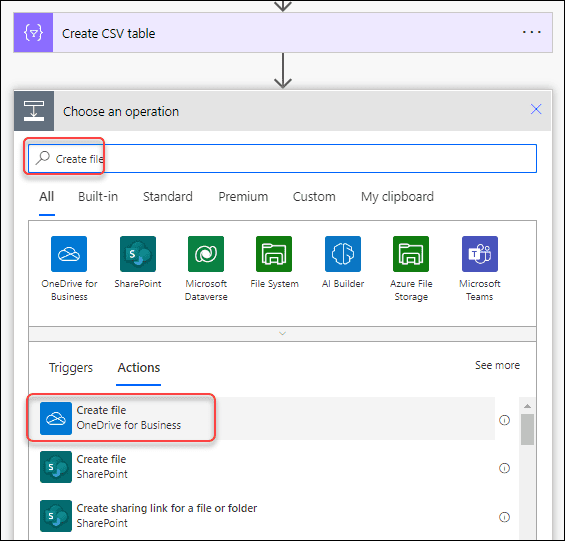Image resolution: width=565 pixels, height=541 pixels.
Task: Click SharePoint icon in Create file row
Action: pos(56,467)
